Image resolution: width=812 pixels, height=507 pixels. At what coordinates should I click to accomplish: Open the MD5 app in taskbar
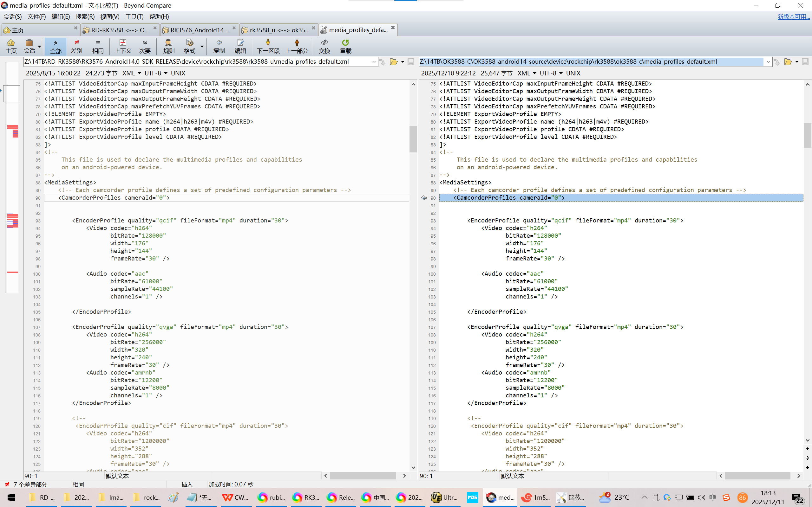[472, 497]
